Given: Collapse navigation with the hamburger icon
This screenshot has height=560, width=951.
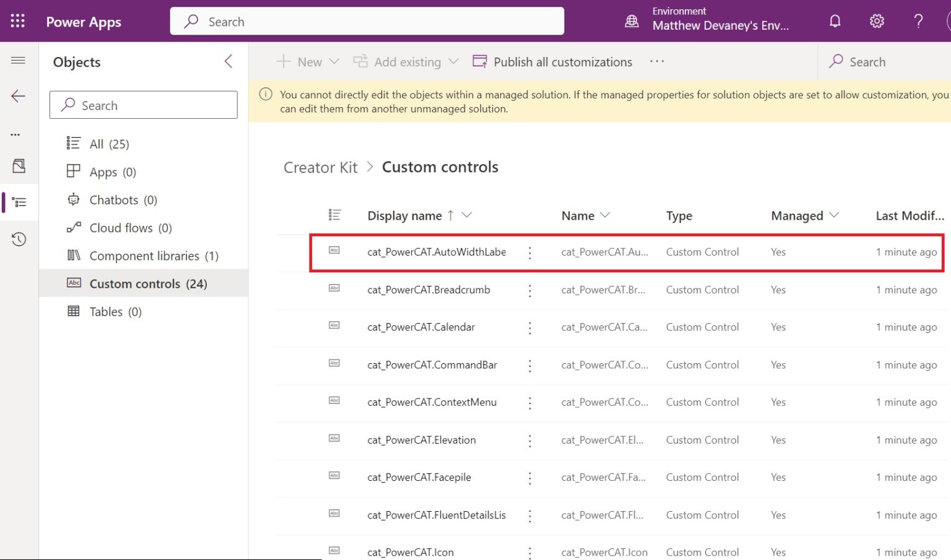Looking at the screenshot, I should [x=18, y=60].
